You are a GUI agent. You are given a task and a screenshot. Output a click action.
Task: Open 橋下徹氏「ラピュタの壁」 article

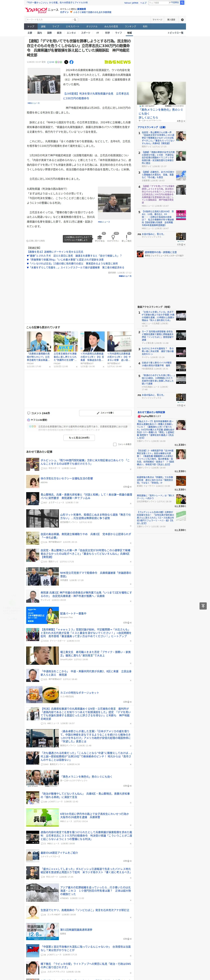coord(86,965)
